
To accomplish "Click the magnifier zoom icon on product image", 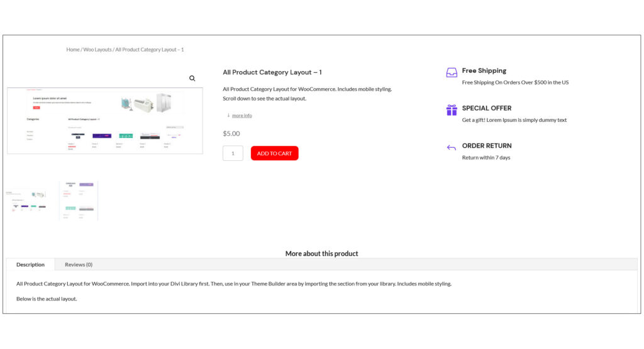I will click(192, 79).
